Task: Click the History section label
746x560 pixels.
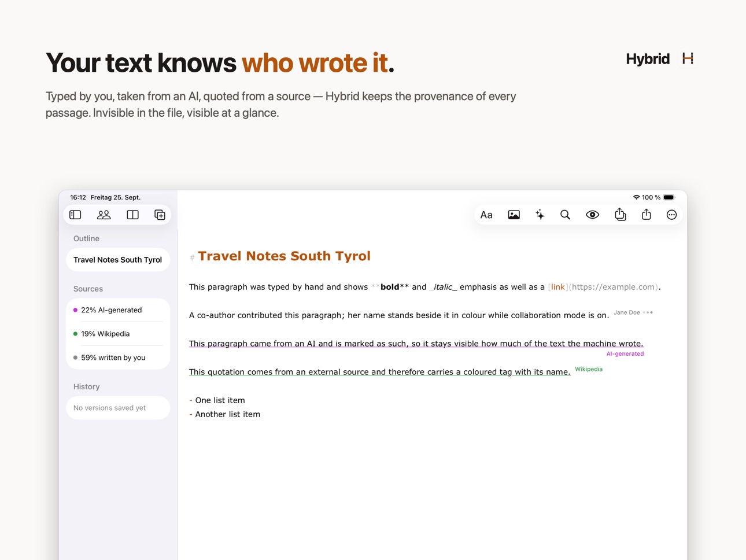Action: pyautogui.click(x=86, y=386)
